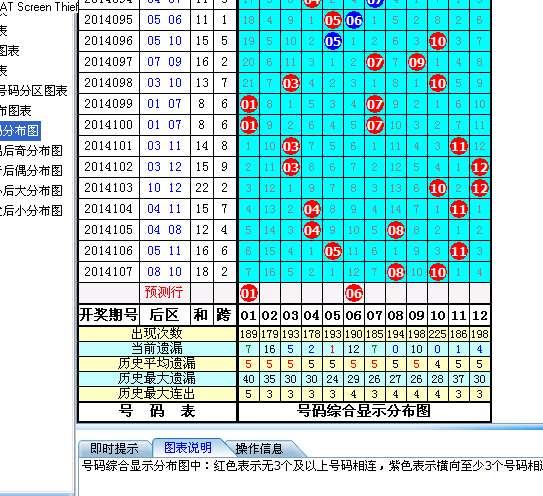Click empty prediction cell under column 12
Screen dimensions: 543x496
(x=480, y=293)
